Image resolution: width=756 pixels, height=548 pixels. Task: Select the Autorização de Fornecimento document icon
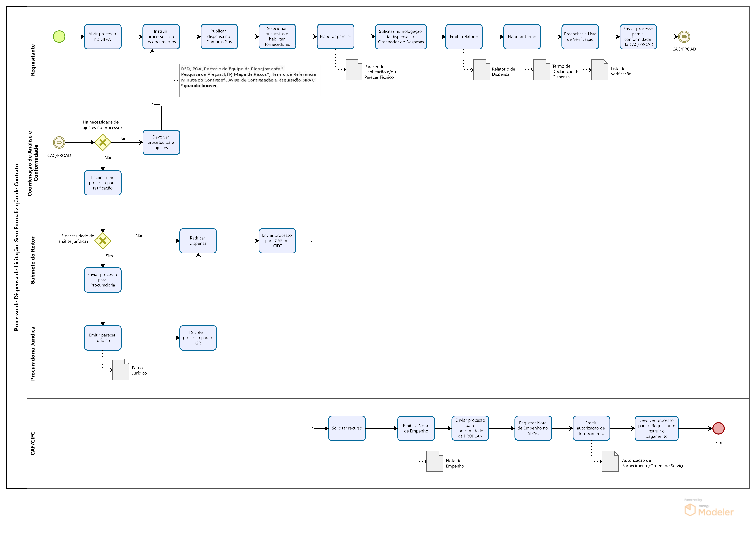[610, 462]
